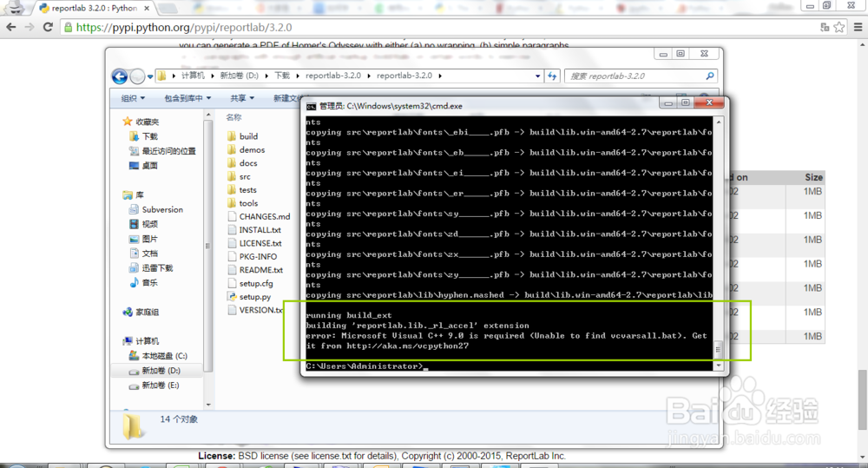The image size is (868, 468).
Task: Select the demos folder in file list
Action: coord(252,149)
